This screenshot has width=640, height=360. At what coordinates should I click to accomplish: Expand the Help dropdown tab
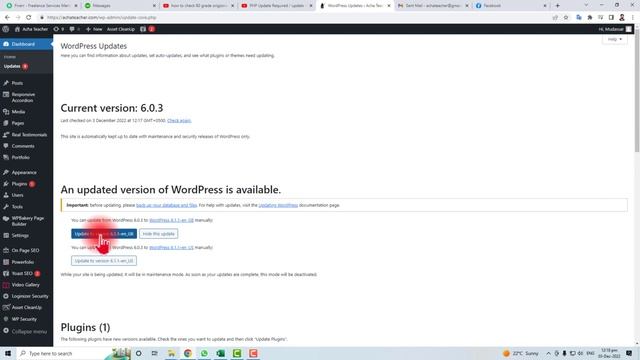615,39
